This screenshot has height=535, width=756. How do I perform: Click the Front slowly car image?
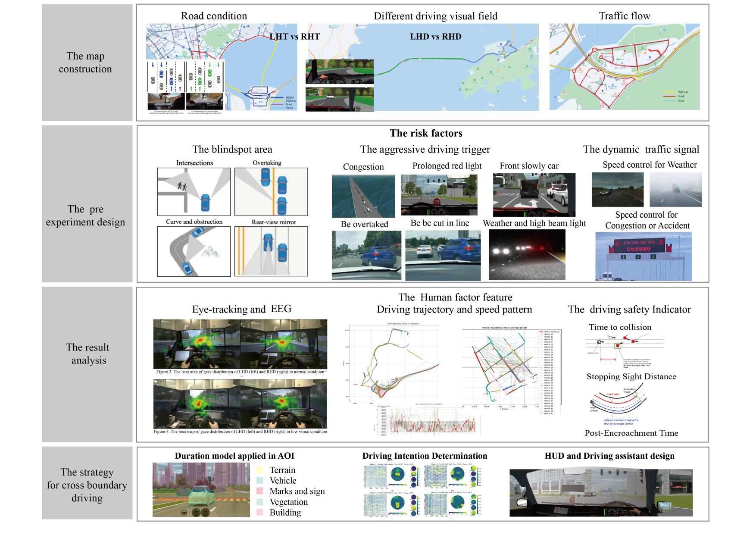[x=534, y=195]
